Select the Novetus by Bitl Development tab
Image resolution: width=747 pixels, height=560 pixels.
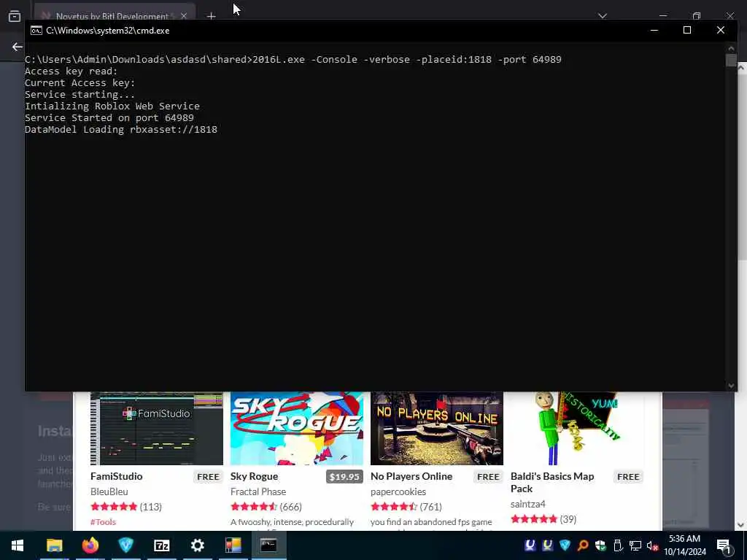pyautogui.click(x=112, y=16)
